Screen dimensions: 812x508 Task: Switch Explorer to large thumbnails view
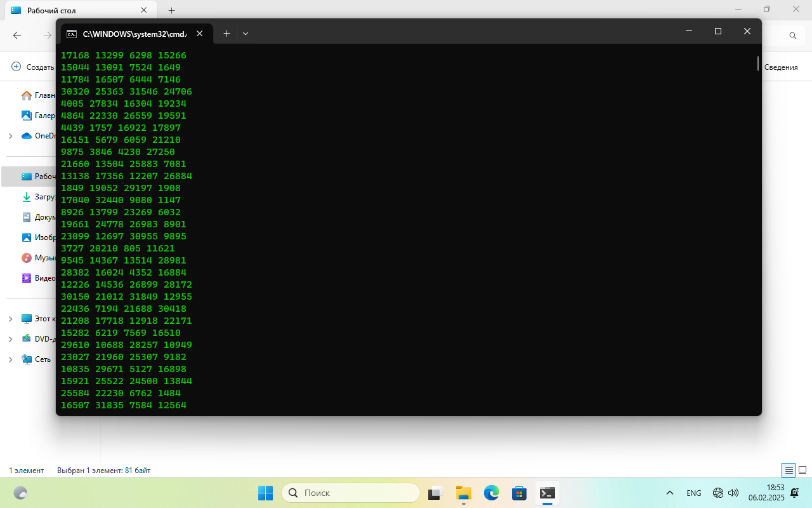[802, 471]
